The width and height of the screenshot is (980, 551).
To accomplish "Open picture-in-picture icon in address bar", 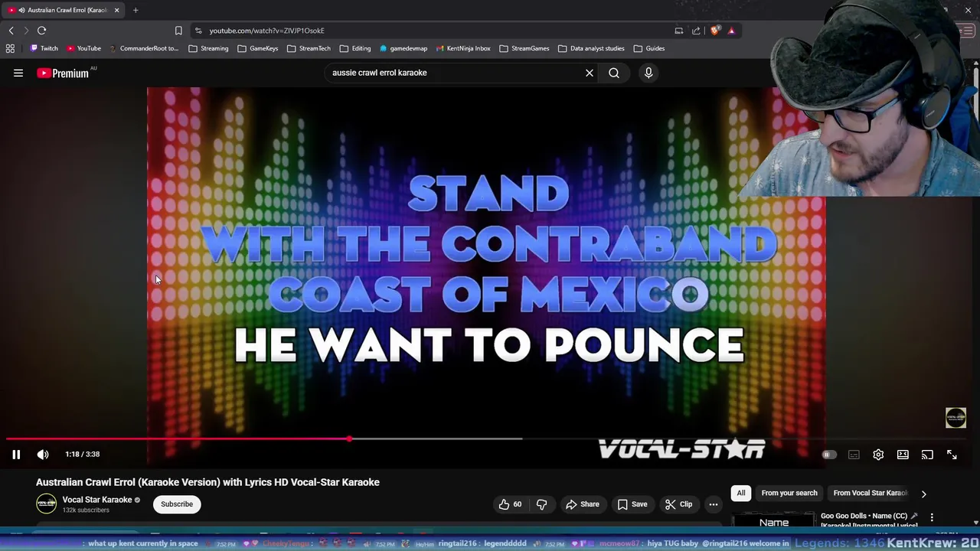I will point(678,31).
